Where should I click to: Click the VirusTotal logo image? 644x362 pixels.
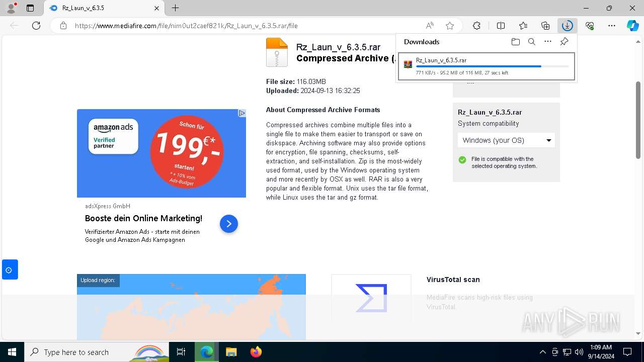click(371, 298)
